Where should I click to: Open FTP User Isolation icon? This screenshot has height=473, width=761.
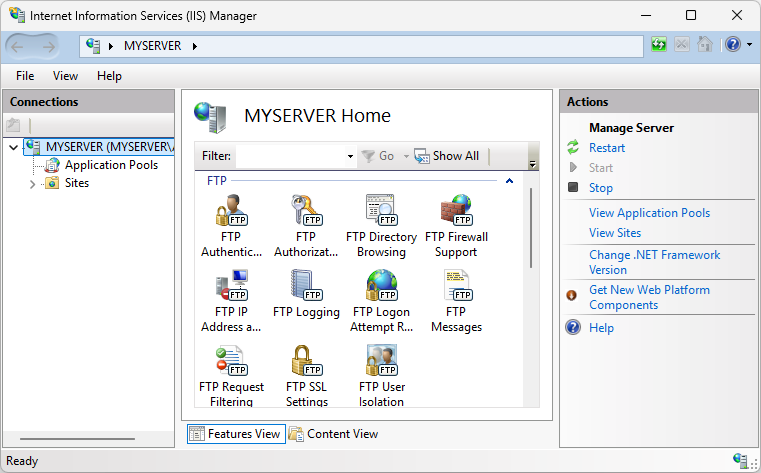click(381, 362)
